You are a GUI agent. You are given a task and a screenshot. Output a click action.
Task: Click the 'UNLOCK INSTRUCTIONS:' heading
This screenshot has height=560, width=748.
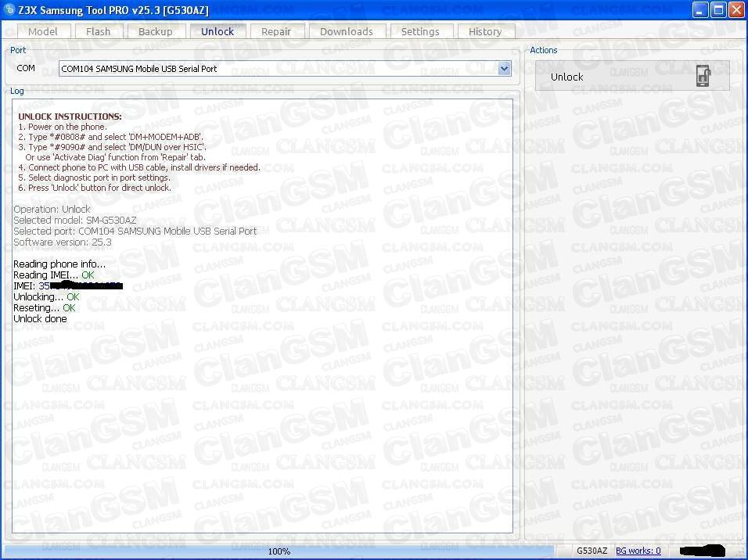(x=70, y=117)
